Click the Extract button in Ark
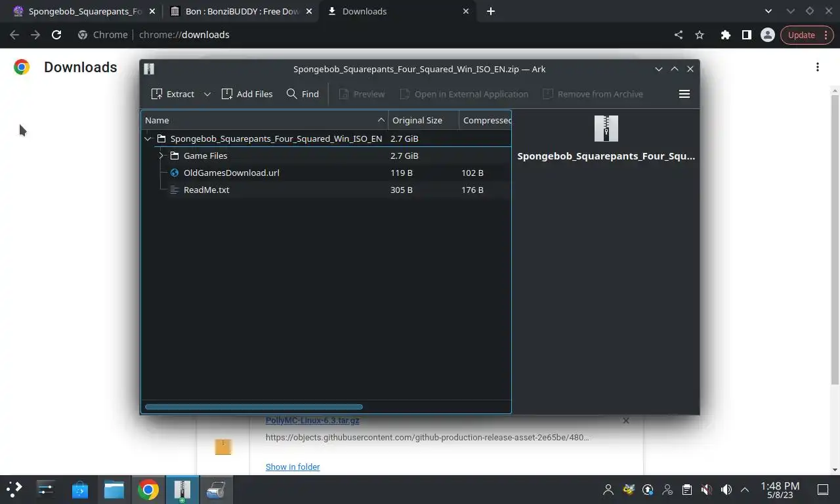The image size is (840, 504). point(173,94)
